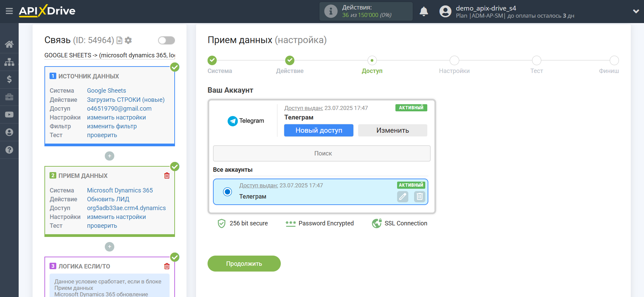
Task: Open the billing dollar sidebar icon
Action: 9,79
